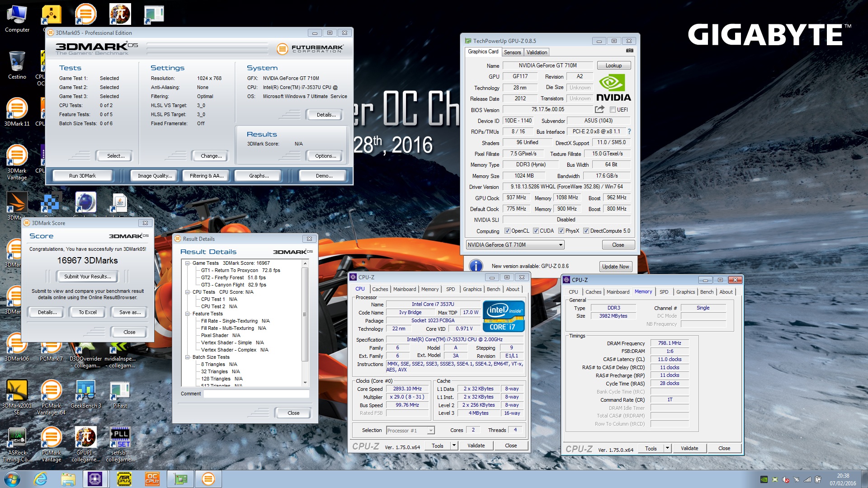The height and width of the screenshot is (488, 868).
Task: Toggle the UEFI checkbox in GPU-Z
Action: coord(613,110)
